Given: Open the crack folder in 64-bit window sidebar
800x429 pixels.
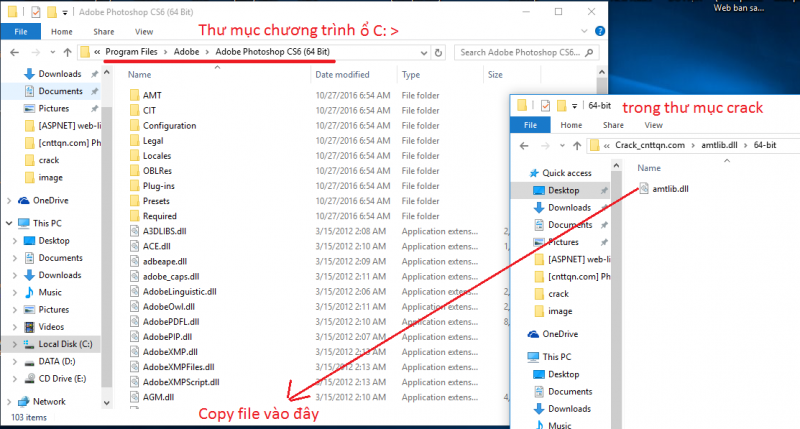Looking at the screenshot, I should point(558,294).
